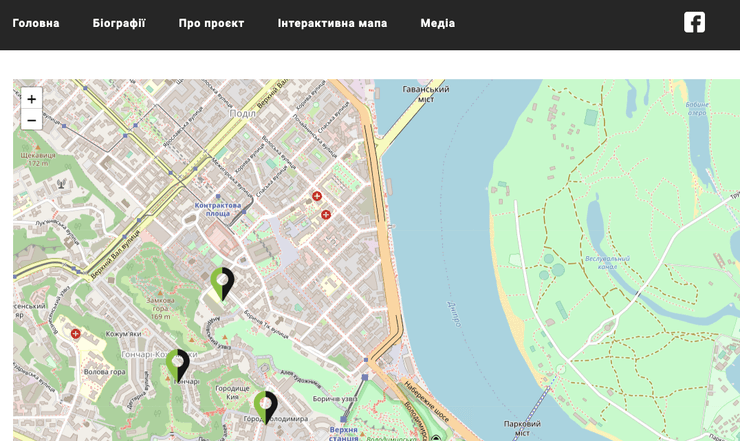This screenshot has height=441, width=740.
Task: Click the map marker near Замкова гора
Action: [x=222, y=282]
